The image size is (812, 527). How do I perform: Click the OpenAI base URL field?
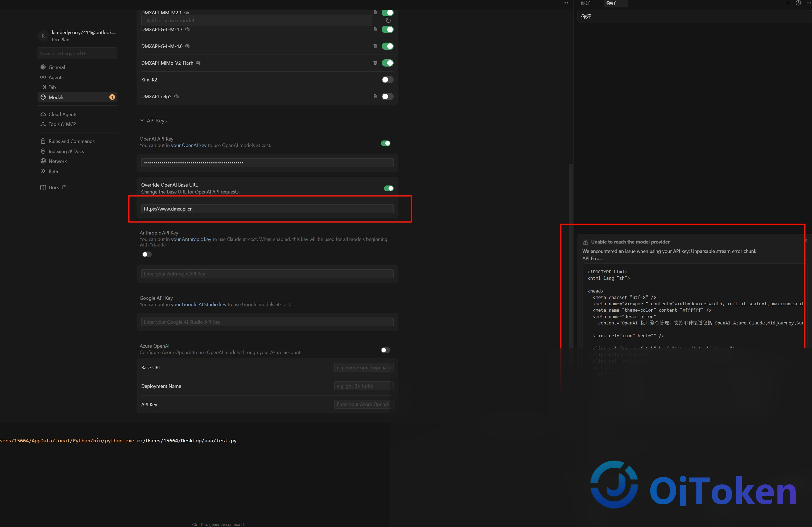pos(267,209)
